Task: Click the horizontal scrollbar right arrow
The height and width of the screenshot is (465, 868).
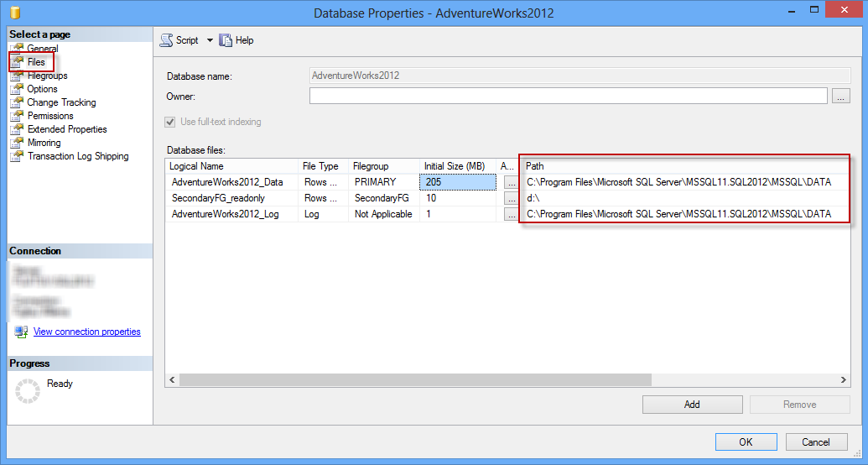Action: tap(843, 379)
